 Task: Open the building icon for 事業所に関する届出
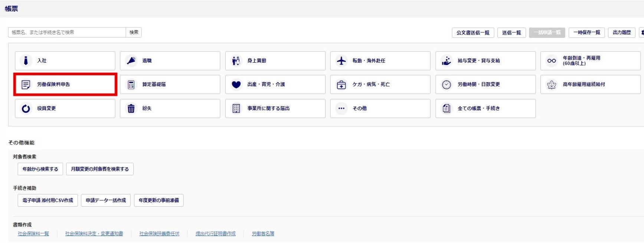pyautogui.click(x=236, y=108)
